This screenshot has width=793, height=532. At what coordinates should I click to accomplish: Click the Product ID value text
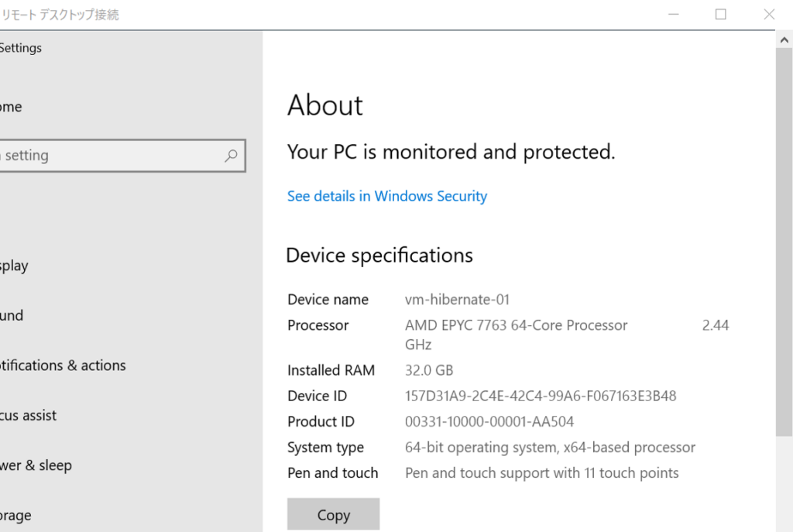[489, 422]
